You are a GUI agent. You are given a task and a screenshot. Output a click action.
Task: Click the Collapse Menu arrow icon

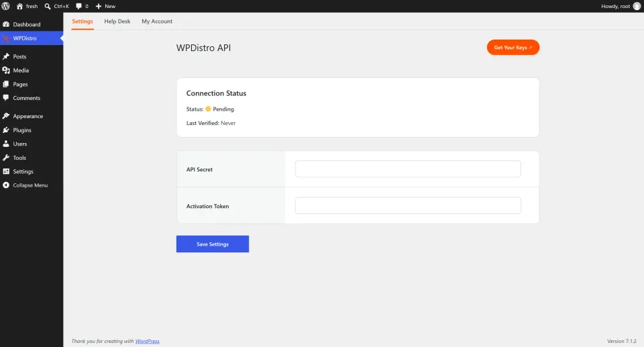(6, 185)
